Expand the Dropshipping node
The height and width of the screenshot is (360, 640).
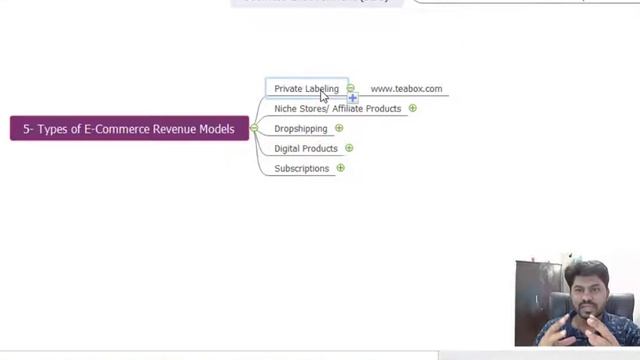(x=339, y=128)
